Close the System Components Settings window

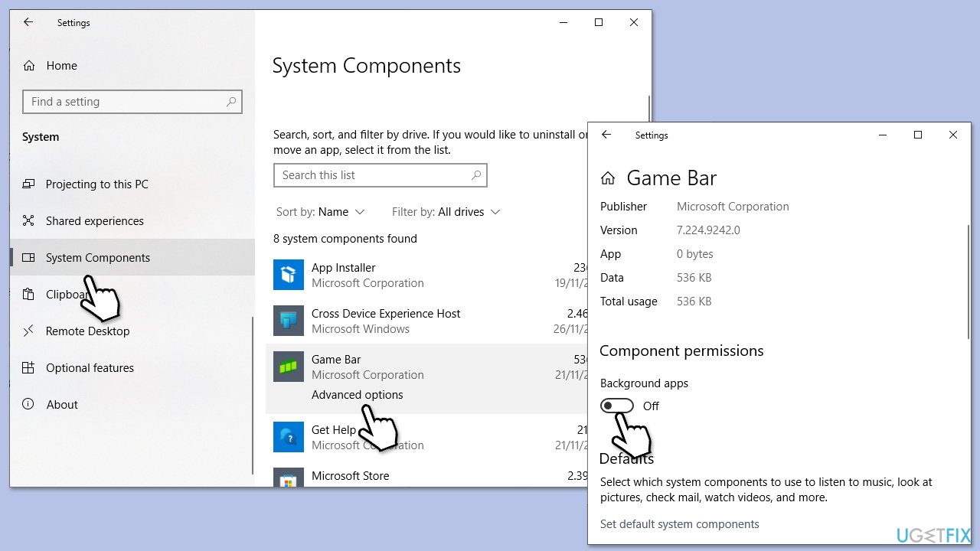[634, 22]
